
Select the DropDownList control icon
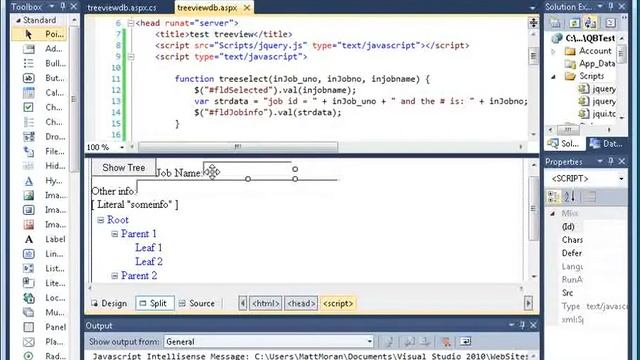click(29, 137)
